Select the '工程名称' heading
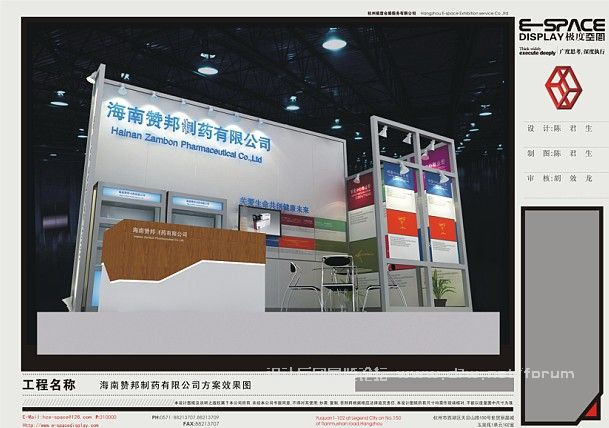The width and height of the screenshot is (609, 428). pyautogui.click(x=49, y=385)
